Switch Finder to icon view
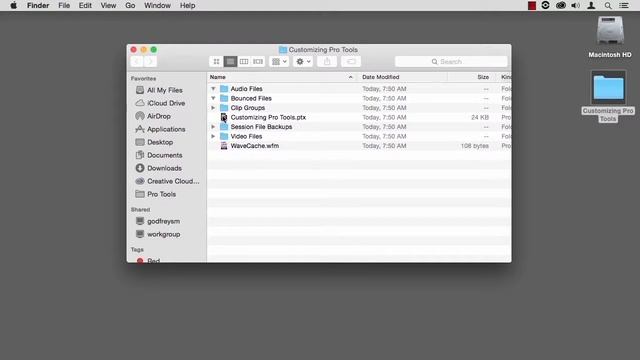 point(216,62)
